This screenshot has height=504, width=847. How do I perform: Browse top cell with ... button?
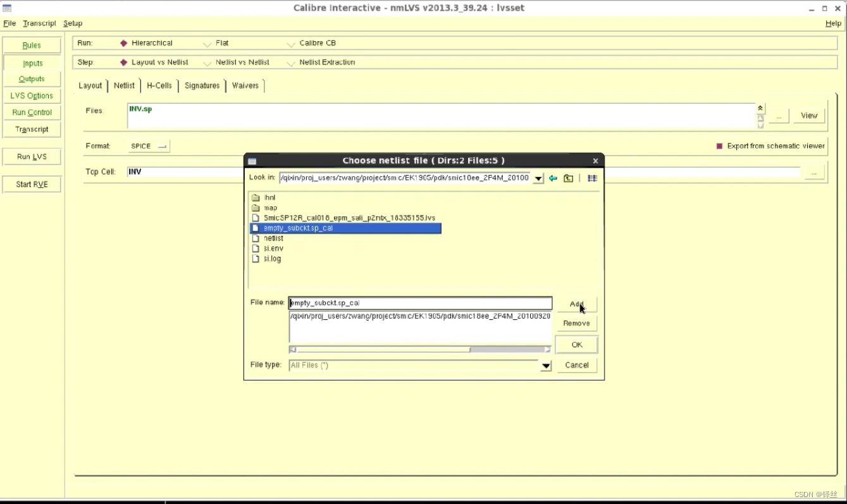tap(814, 172)
